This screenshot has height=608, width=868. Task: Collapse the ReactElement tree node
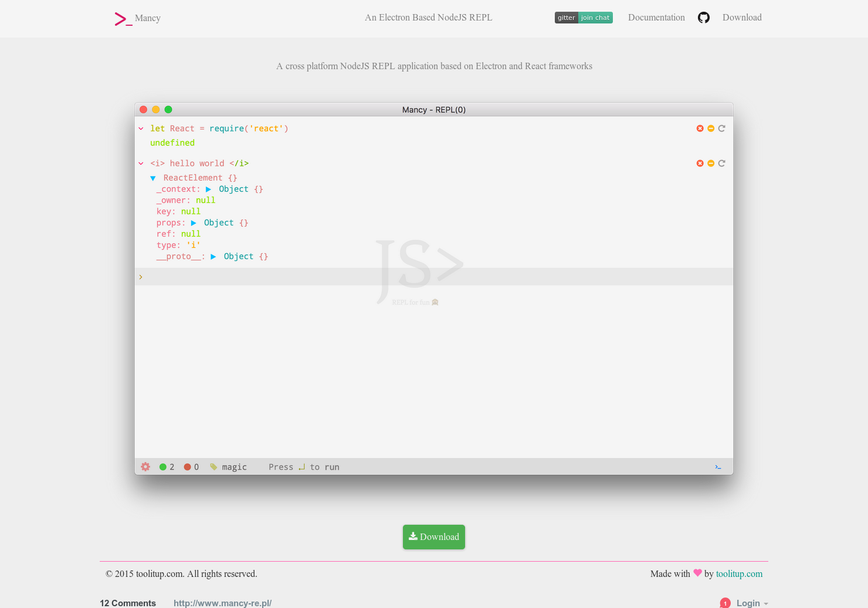(x=153, y=178)
